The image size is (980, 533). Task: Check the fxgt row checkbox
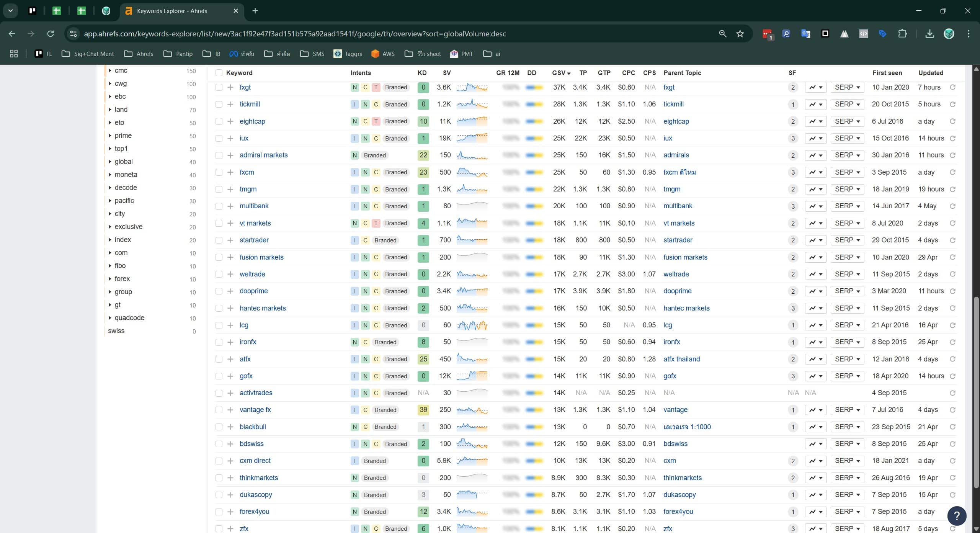click(219, 87)
